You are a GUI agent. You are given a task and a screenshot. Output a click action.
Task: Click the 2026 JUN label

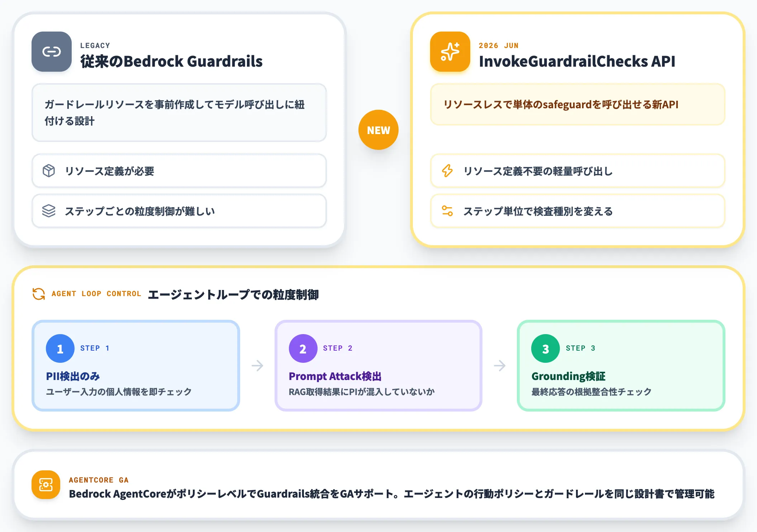point(499,46)
